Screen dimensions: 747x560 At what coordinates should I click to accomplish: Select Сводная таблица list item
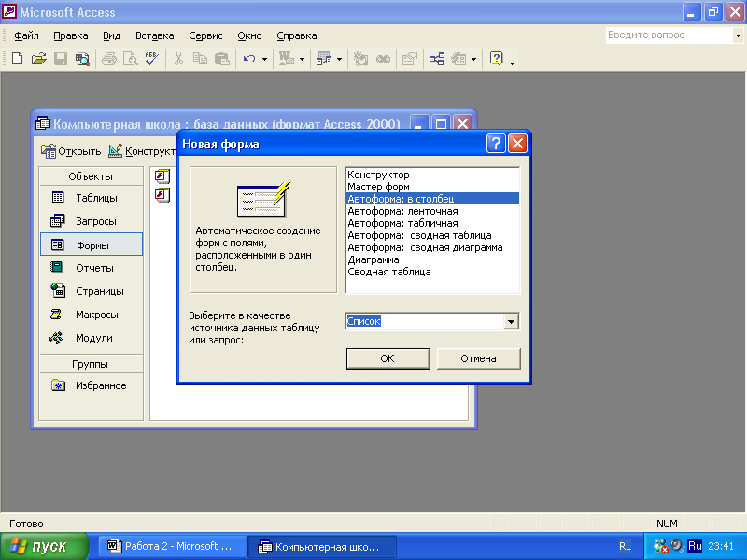[x=432, y=272]
